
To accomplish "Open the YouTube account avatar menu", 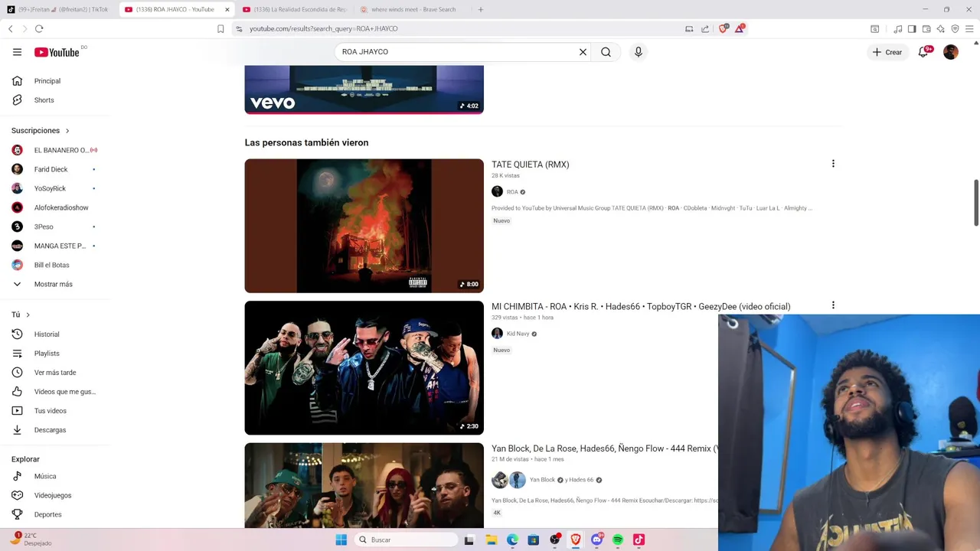I will click(x=951, y=52).
